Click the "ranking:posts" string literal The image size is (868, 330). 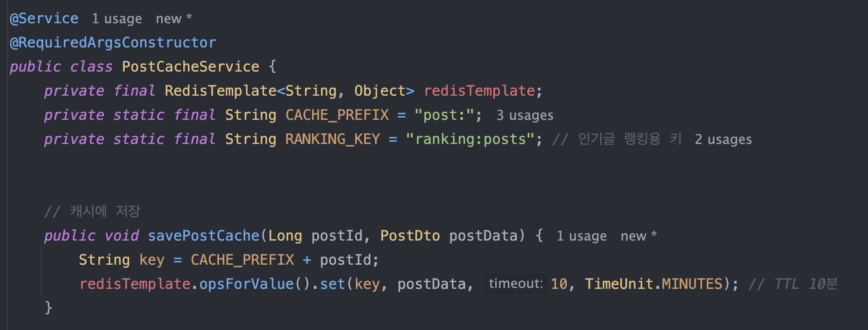[470, 139]
